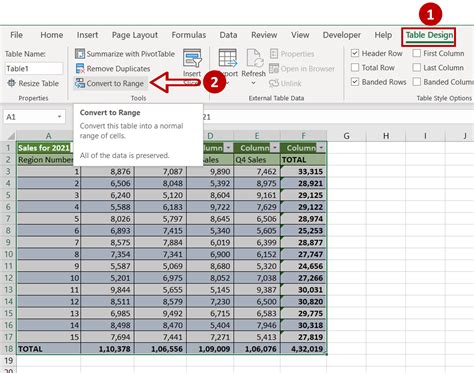Select cell with value 8,876
Screen dimensions: 474x373
(x=107, y=172)
